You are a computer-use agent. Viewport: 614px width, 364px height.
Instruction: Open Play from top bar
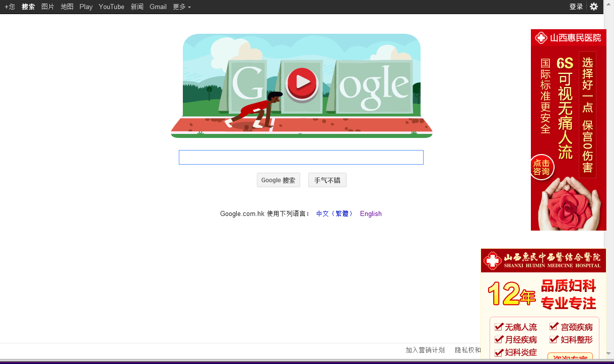coord(86,7)
